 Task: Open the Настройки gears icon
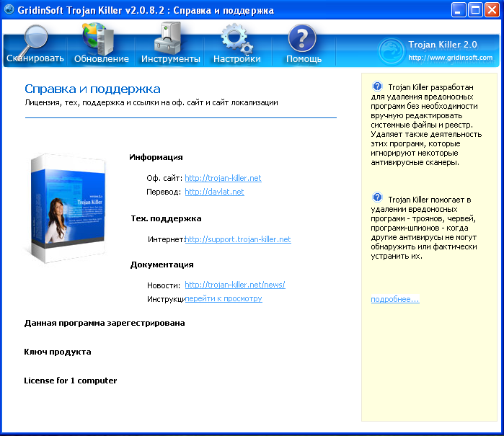click(237, 38)
